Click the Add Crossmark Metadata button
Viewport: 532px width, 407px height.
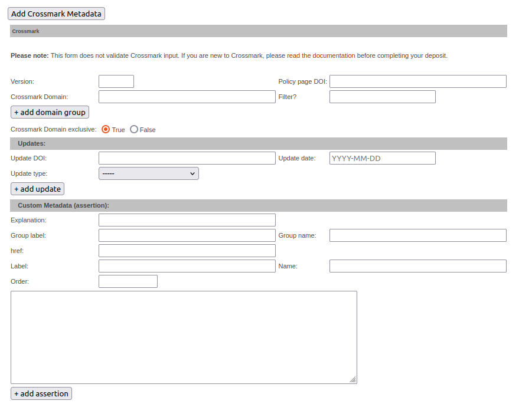tap(56, 13)
